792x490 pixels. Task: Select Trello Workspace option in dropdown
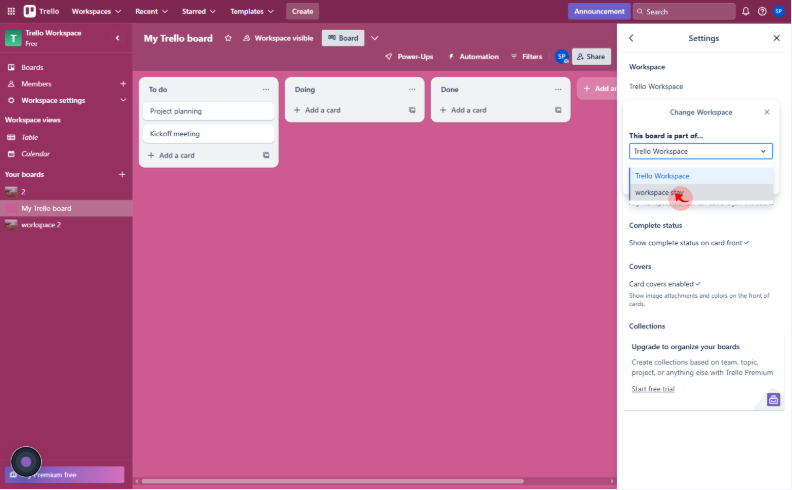point(701,176)
